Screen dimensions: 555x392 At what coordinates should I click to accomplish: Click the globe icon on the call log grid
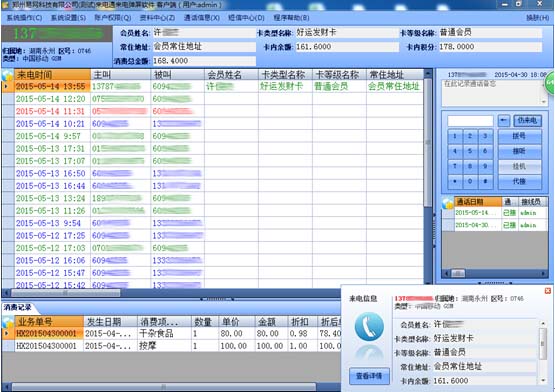[7, 75]
